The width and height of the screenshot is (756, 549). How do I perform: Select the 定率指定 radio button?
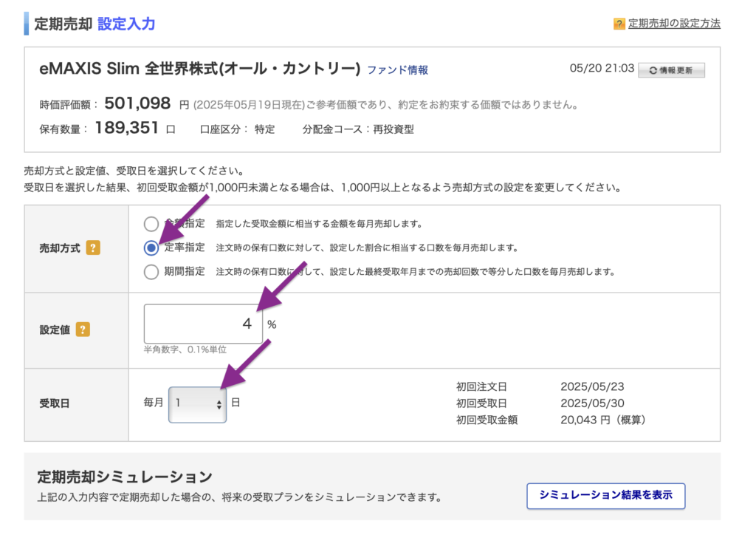pyautogui.click(x=151, y=248)
